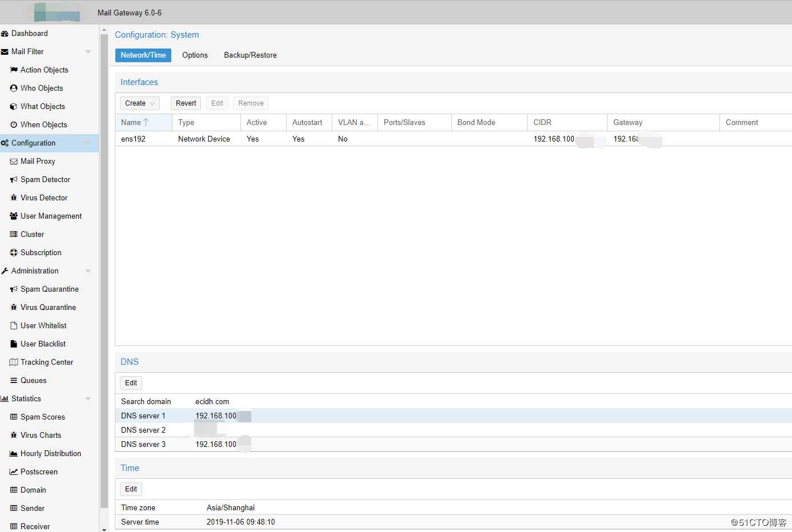
Task: Select the DNS server 3 row
Action: click(453, 445)
